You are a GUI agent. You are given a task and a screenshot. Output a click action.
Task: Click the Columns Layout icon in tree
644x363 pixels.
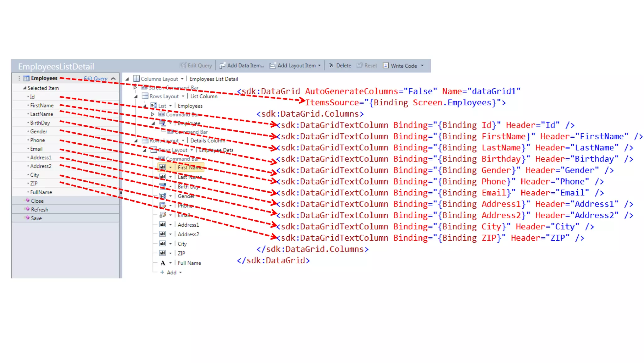point(136,79)
